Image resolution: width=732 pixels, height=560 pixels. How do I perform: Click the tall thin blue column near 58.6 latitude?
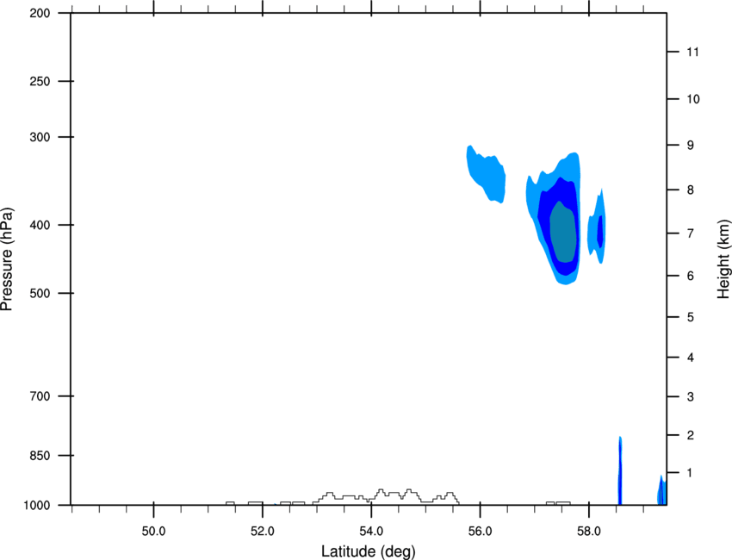click(620, 470)
